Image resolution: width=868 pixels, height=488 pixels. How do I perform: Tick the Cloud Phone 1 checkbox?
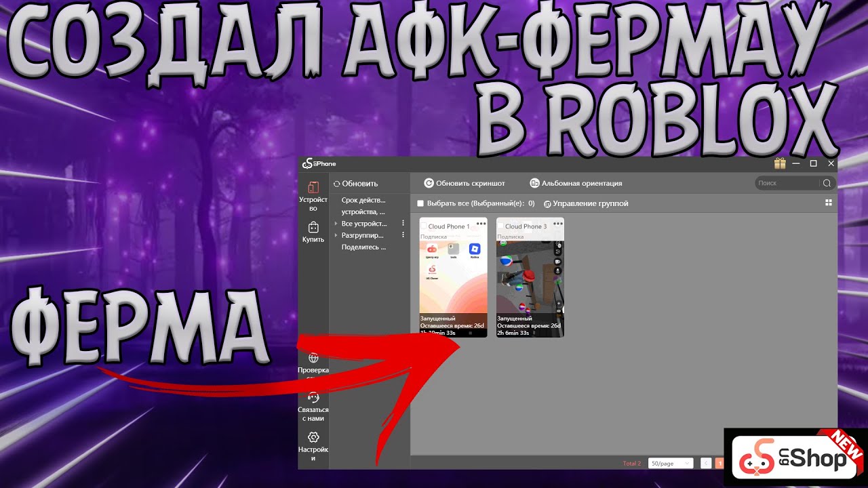point(424,226)
